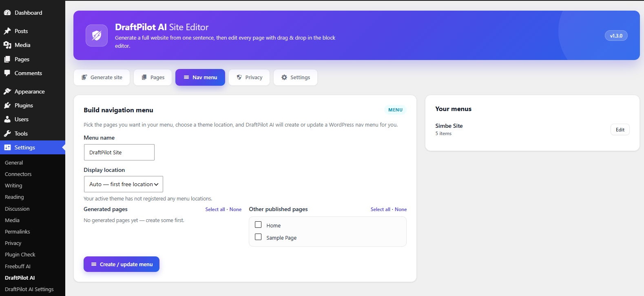Screen dimensions: 644x296
Task: Click the Settings sliders icon in sidebar
Action: (7, 147)
